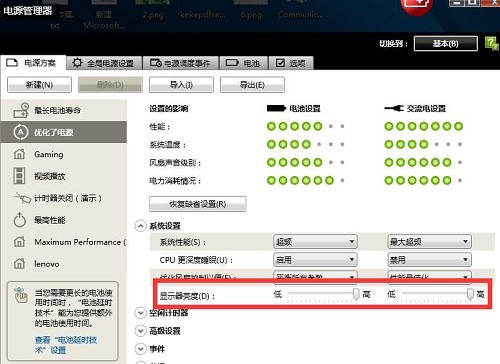Image resolution: width=500 pixels, height=364 pixels.
Task: Click the battery icon beside 电池设置
Action: [276, 108]
